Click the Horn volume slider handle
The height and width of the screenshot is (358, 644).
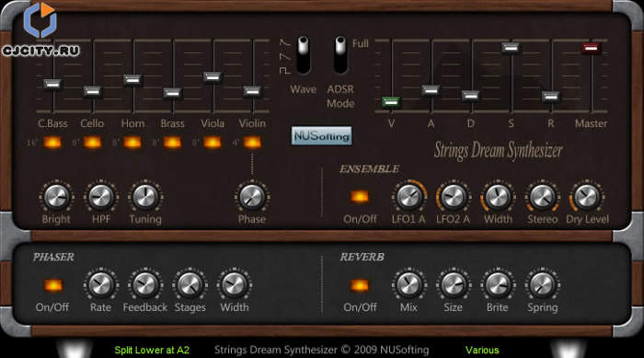133,80
